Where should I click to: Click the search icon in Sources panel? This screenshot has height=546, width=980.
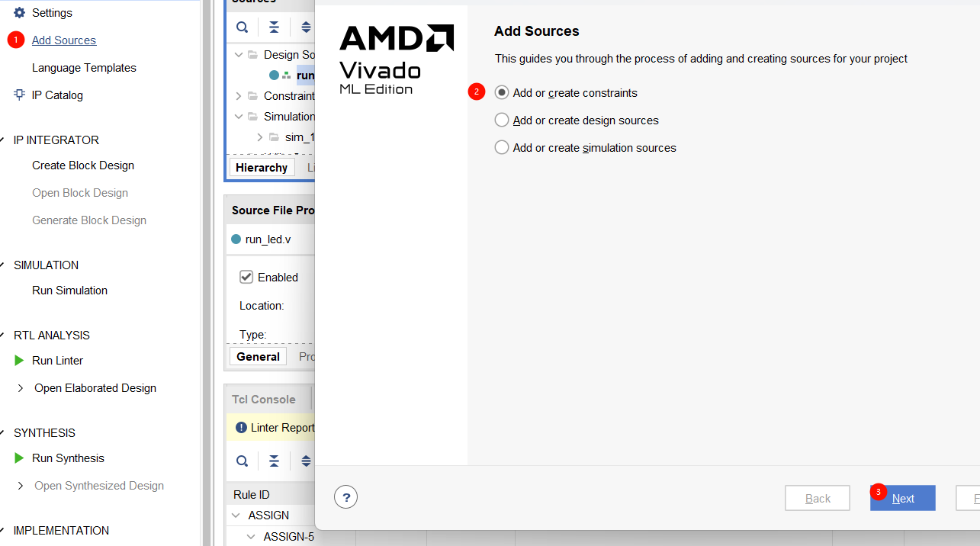242,27
